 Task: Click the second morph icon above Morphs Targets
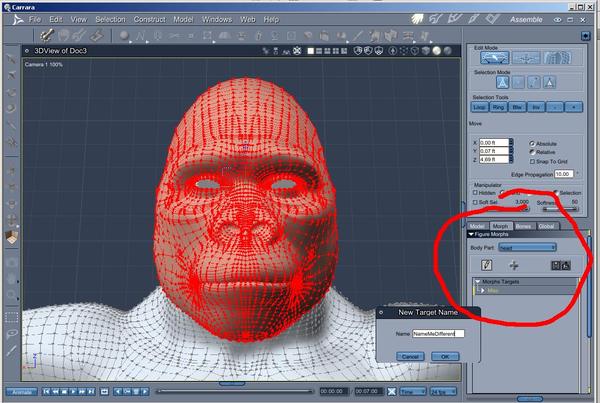pos(566,265)
